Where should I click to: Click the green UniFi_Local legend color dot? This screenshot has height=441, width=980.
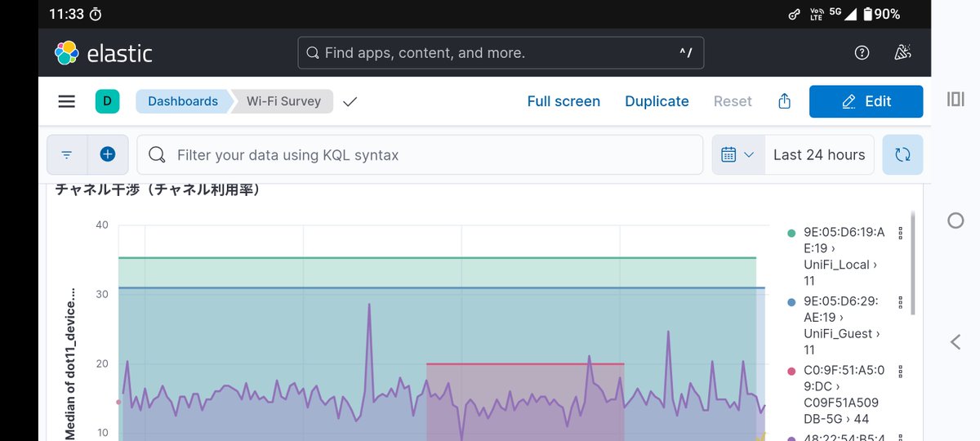[x=791, y=233]
